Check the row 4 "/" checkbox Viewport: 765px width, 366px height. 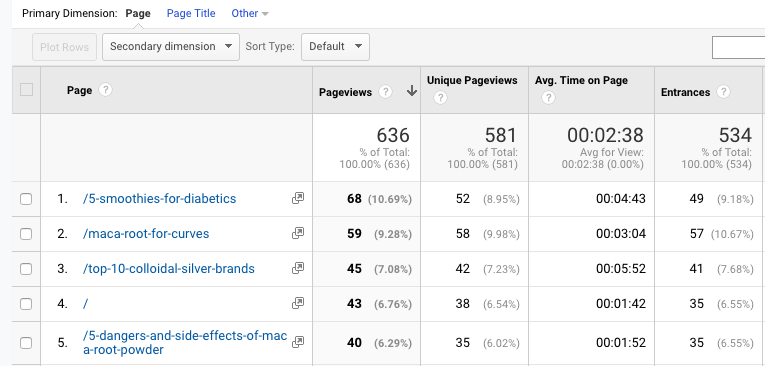(x=26, y=304)
